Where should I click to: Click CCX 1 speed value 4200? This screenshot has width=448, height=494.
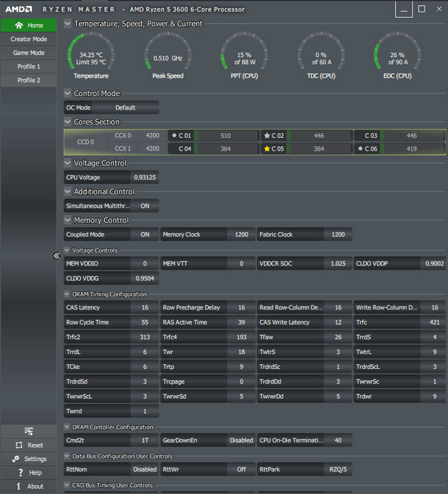tap(152, 148)
